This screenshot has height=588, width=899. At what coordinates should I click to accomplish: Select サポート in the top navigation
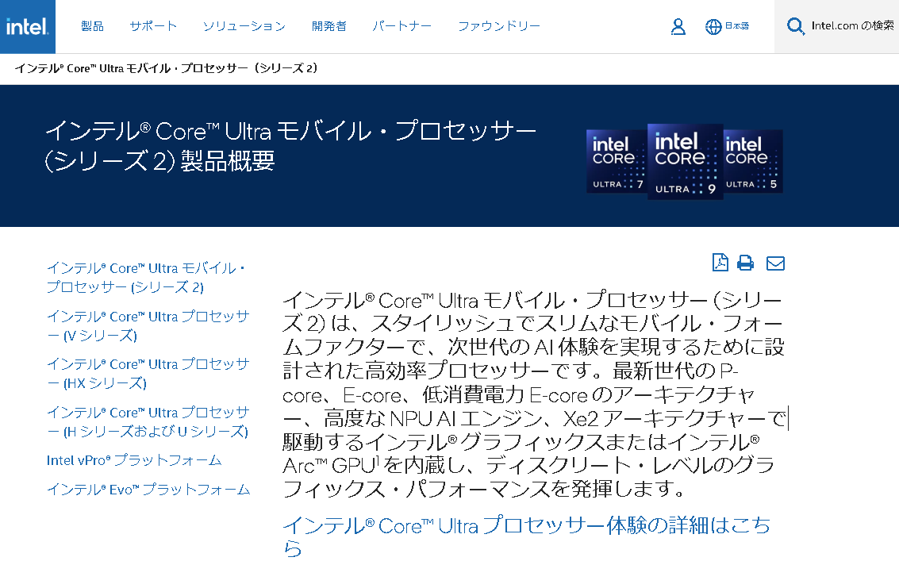[x=152, y=25]
